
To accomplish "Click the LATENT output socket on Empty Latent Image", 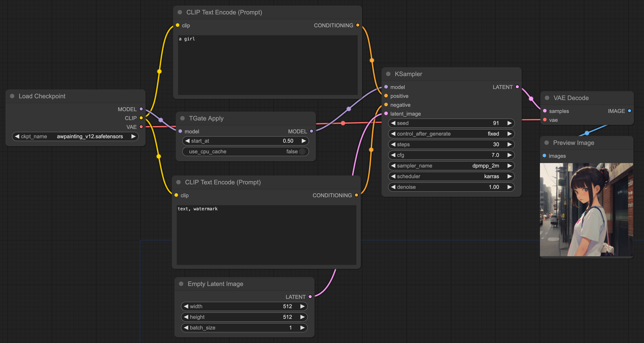I will point(310,297).
